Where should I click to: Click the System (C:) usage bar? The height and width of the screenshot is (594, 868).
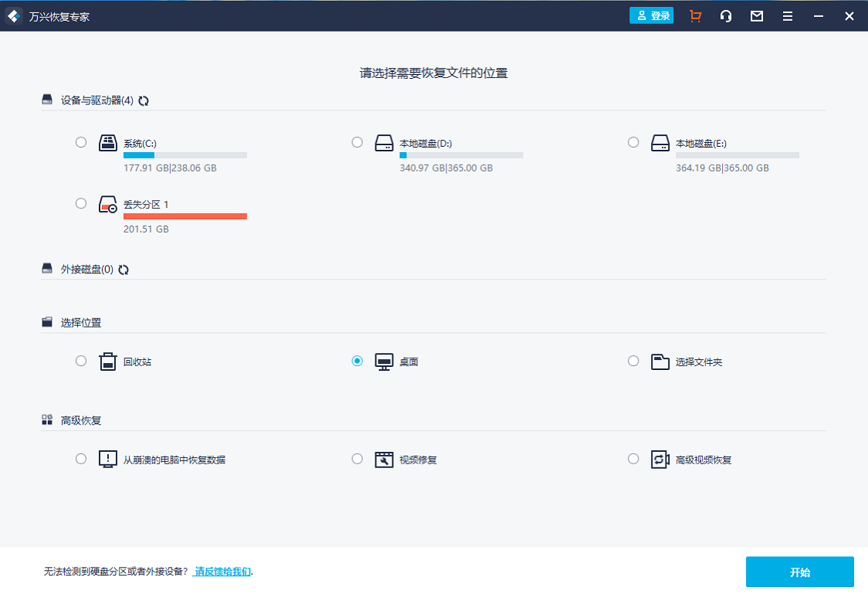[x=185, y=155]
